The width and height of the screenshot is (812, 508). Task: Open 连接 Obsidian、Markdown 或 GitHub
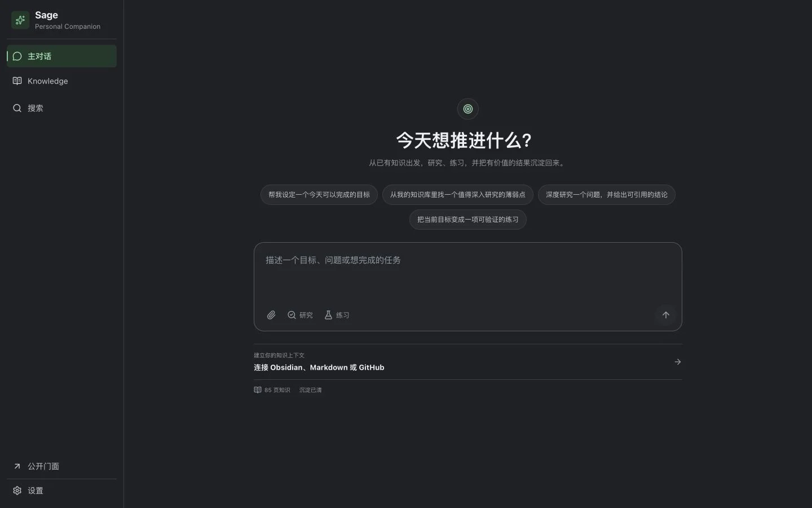[x=467, y=362]
